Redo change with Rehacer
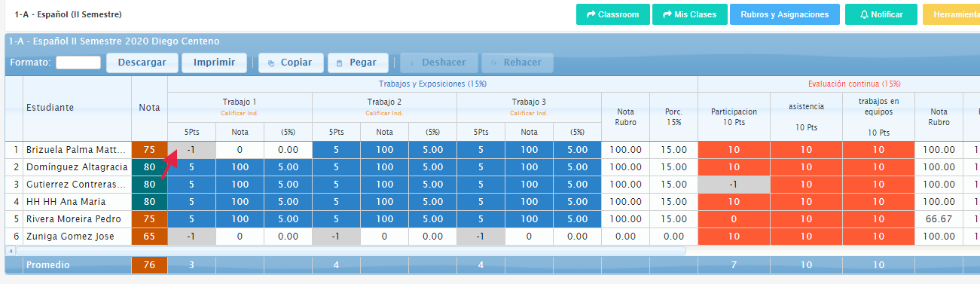This screenshot has width=980, height=284. (517, 63)
